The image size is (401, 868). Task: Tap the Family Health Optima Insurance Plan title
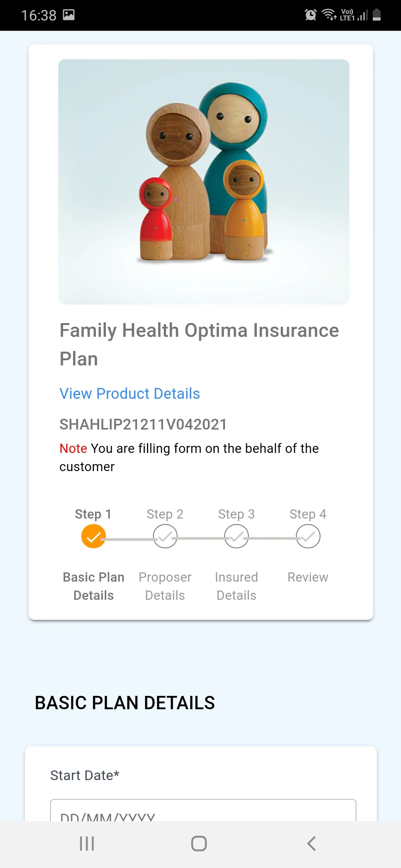tap(199, 344)
